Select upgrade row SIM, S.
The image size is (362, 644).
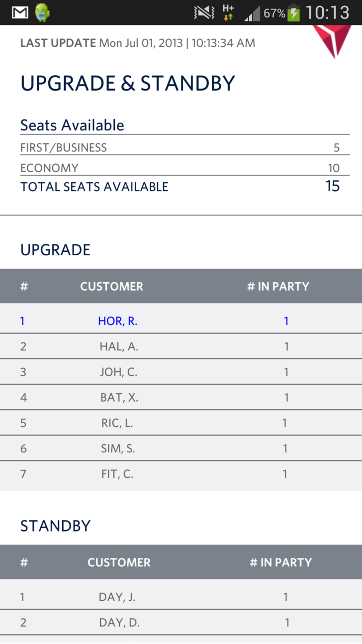[181, 448]
